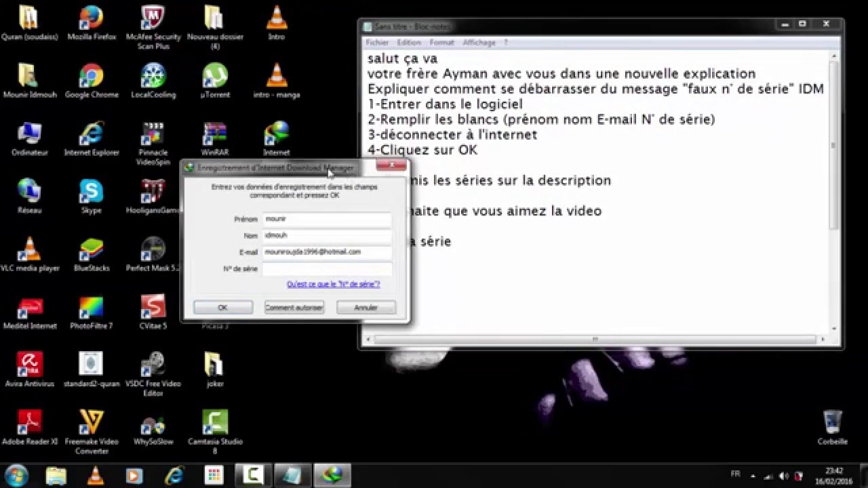868x488 pixels.
Task: Open Format menu in Bloc-notes
Action: [x=441, y=42]
